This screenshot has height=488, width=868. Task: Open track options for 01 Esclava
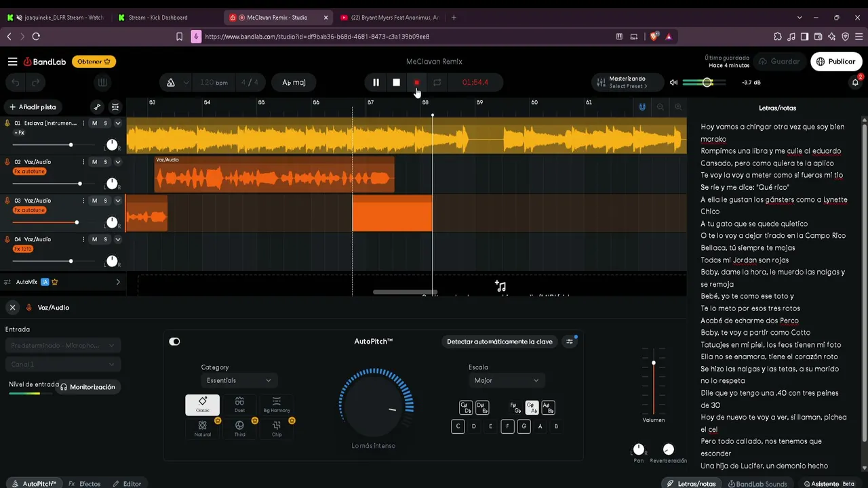(83, 123)
